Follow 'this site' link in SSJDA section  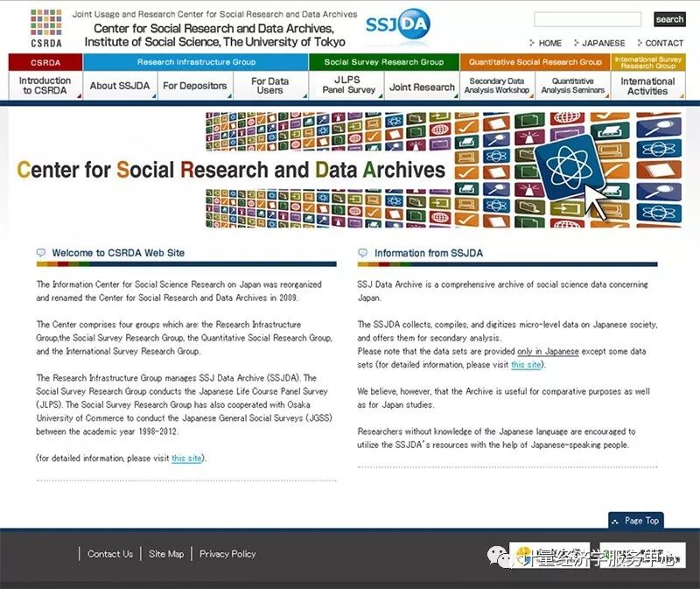(526, 364)
